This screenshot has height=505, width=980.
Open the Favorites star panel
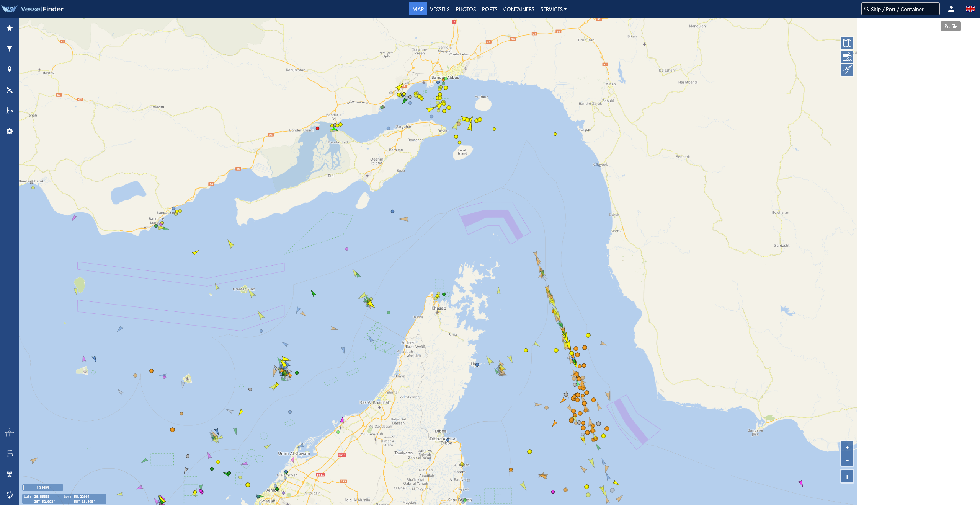coord(10,28)
